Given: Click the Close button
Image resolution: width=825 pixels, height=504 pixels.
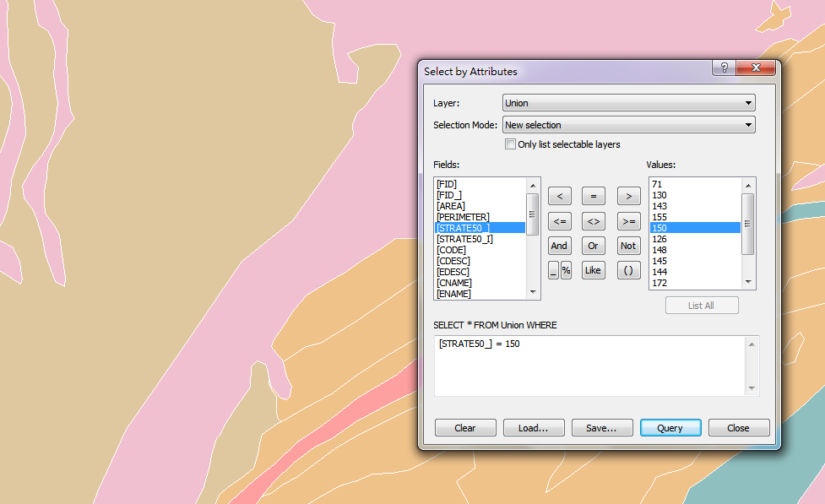Looking at the screenshot, I should pos(739,428).
